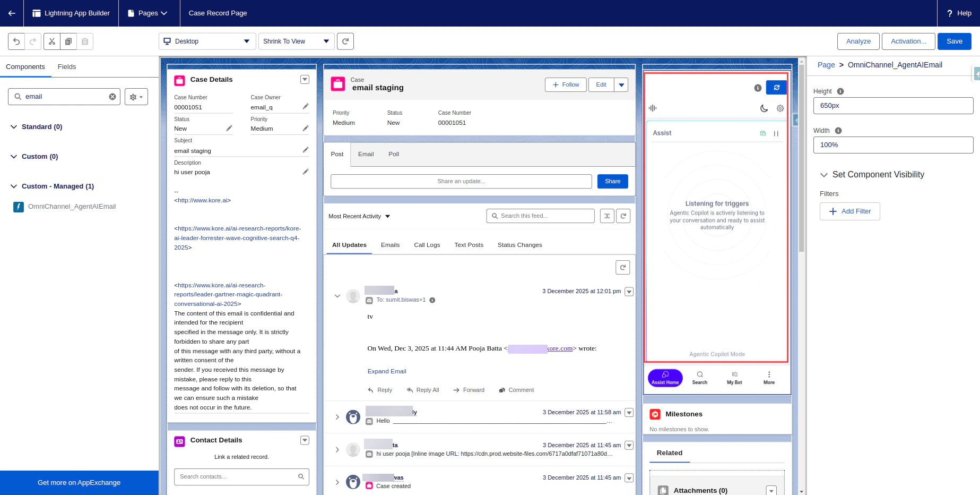The height and width of the screenshot is (495, 980).
Task: Click the Assist panel refresh icon
Action: pos(776,88)
